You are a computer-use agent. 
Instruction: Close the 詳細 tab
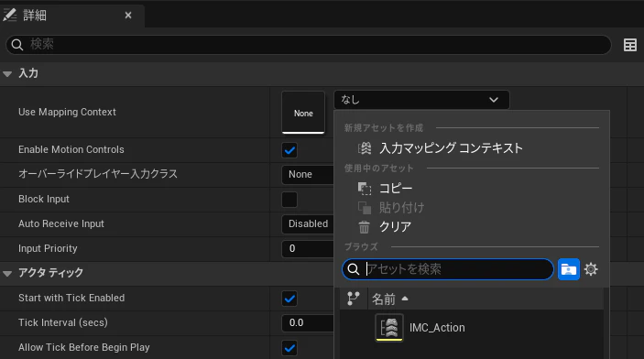128,16
